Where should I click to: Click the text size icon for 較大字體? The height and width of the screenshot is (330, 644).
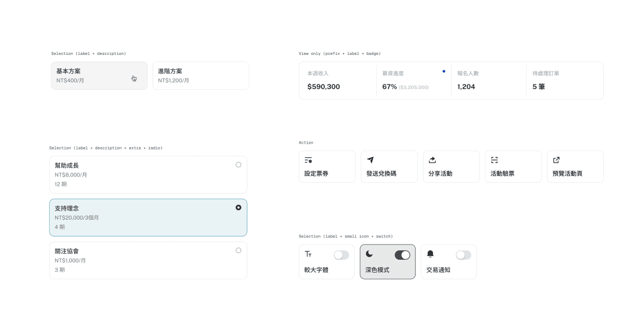tap(308, 254)
